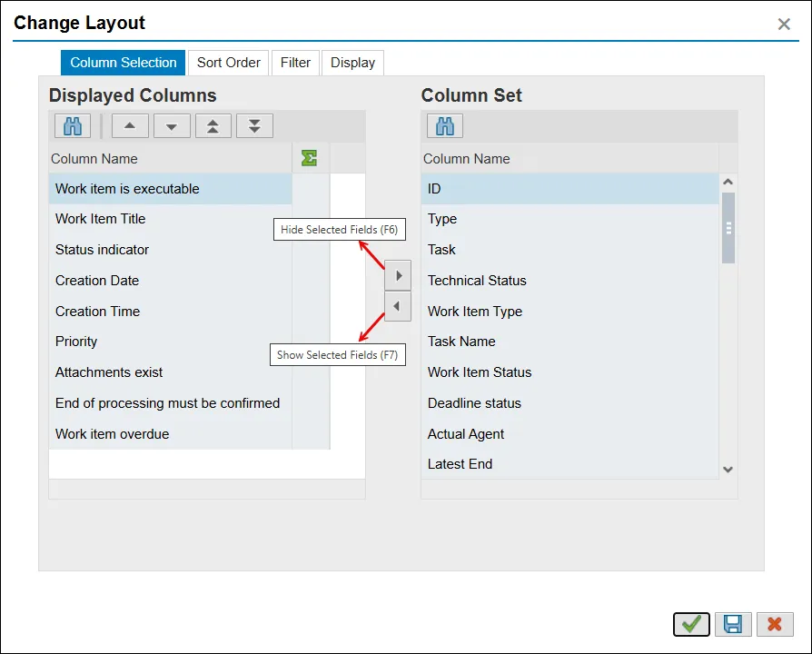
Task: Open the Filter tab
Action: click(295, 63)
